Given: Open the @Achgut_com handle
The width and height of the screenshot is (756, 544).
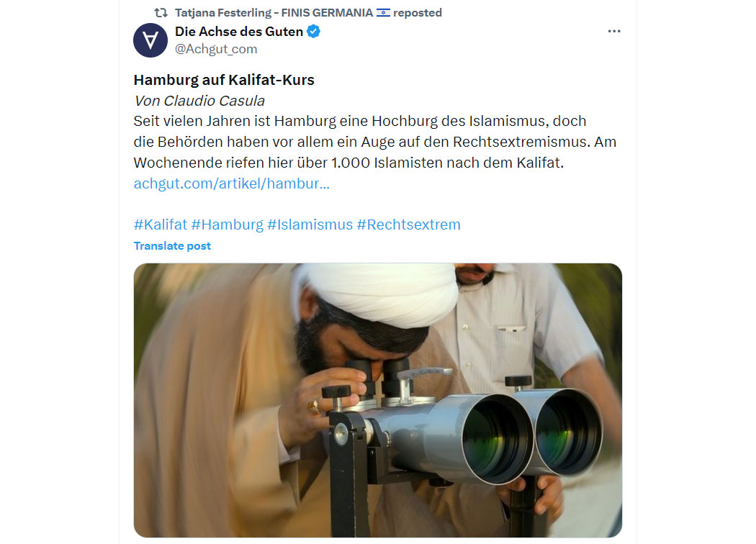Looking at the screenshot, I should [x=216, y=49].
